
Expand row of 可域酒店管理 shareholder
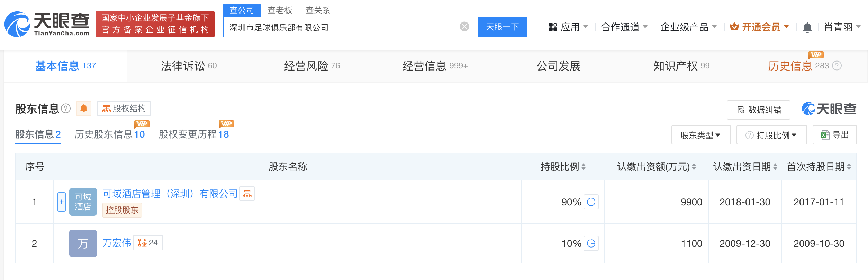(62, 202)
